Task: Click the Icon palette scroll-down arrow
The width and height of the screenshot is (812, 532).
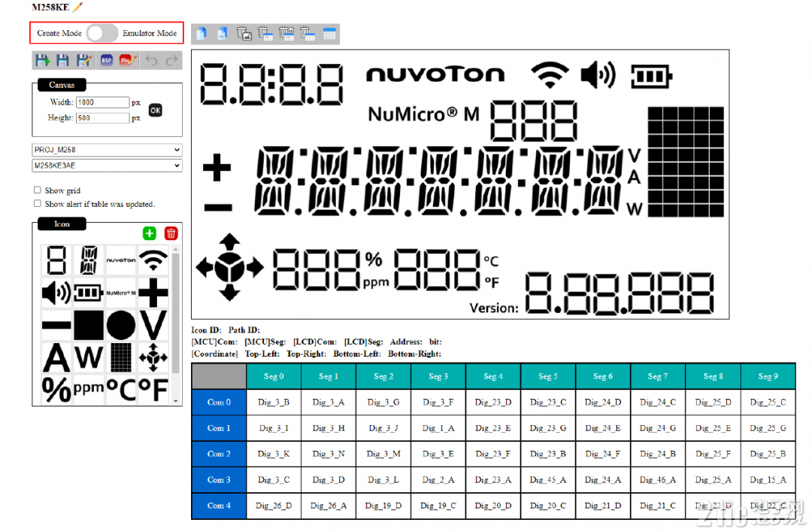Action: pyautogui.click(x=176, y=401)
